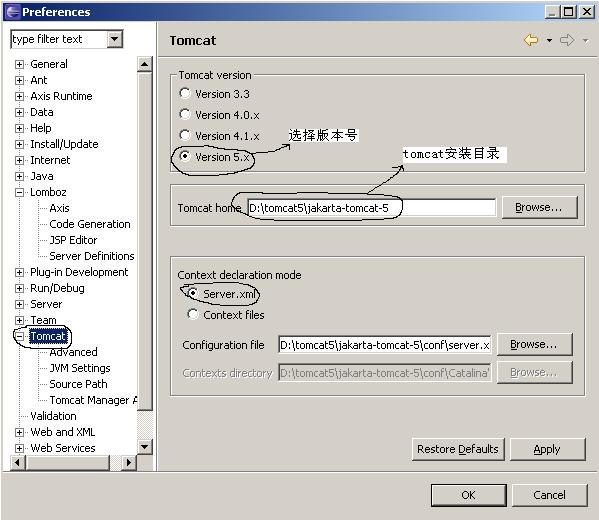Screen dimensions: 599x520
Task: Click the Apply button
Action: pyautogui.click(x=547, y=449)
